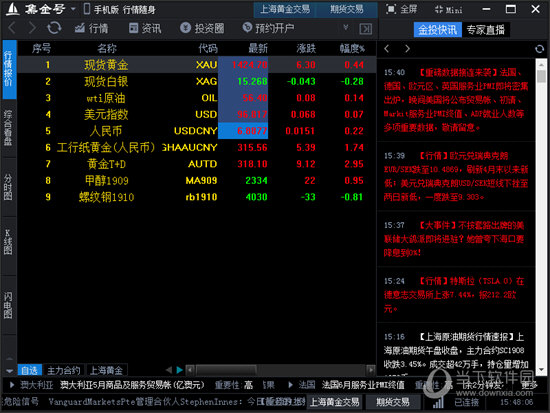Click the news panel vertical scrollbar thumb

point(541,76)
